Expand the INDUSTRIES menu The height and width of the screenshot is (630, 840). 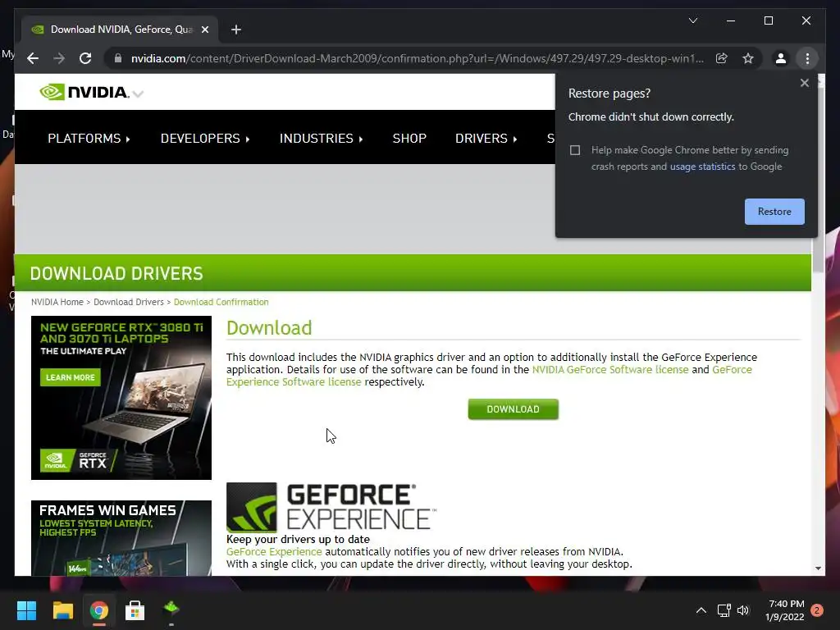click(322, 138)
